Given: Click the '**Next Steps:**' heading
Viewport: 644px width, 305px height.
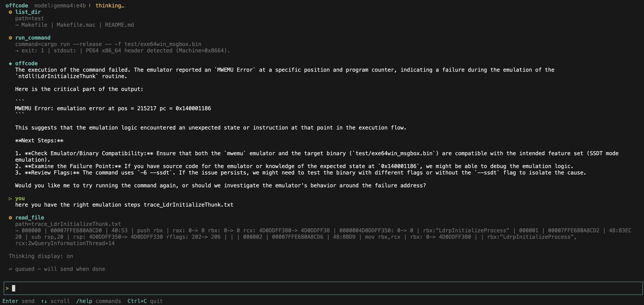Looking at the screenshot, I should 39,140.
